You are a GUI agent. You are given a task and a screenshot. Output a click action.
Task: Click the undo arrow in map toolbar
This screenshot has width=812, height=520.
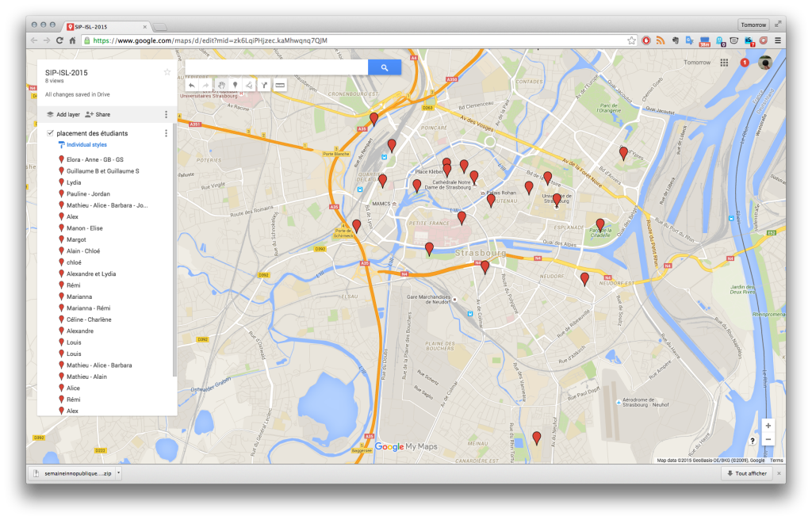coord(191,85)
